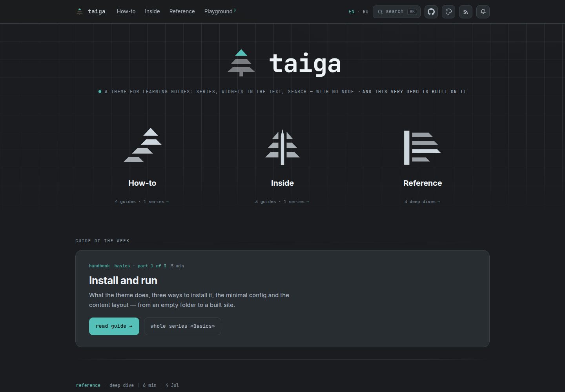Open the Playground nav menu item
The height and width of the screenshot is (392, 565).
[x=220, y=11]
